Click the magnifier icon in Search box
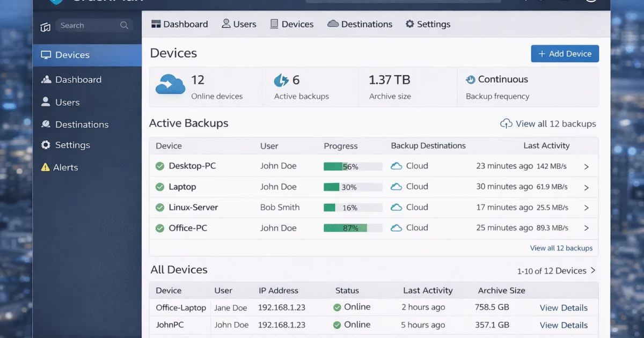 pyautogui.click(x=124, y=25)
